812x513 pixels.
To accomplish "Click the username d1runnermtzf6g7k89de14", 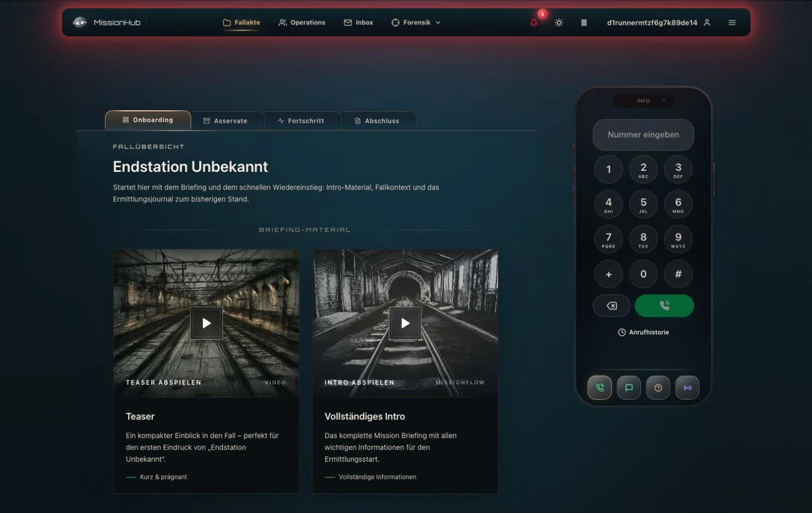I will tap(652, 22).
